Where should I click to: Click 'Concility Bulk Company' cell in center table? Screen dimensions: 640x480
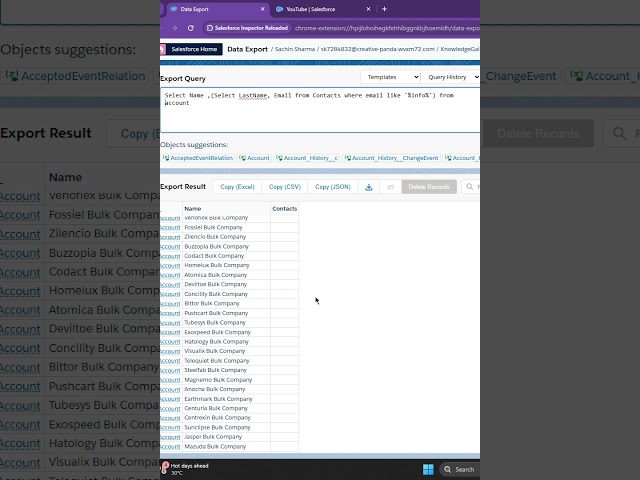pos(226,294)
